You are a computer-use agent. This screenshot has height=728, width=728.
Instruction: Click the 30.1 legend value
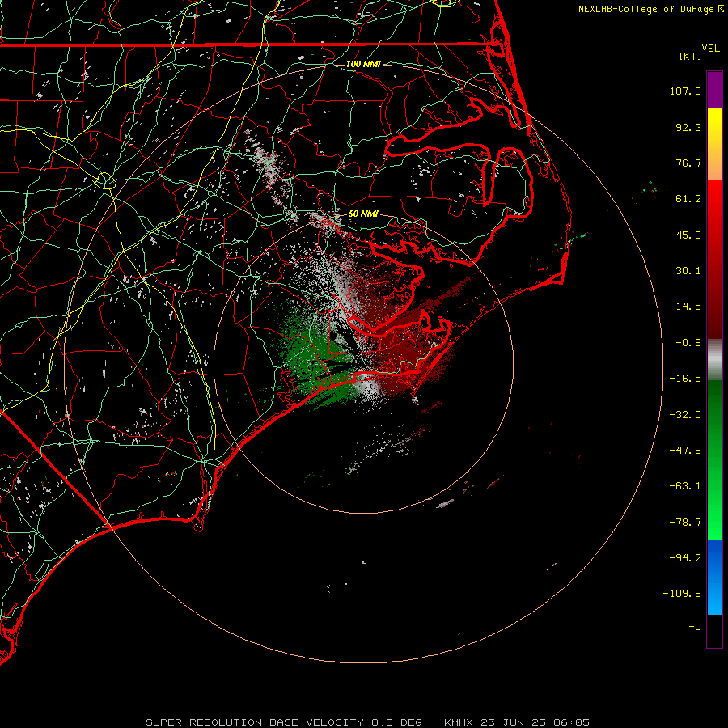pyautogui.click(x=688, y=271)
